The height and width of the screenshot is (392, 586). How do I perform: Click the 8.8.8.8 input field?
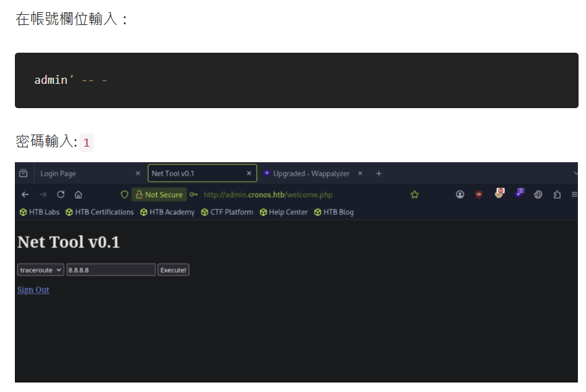coord(111,270)
